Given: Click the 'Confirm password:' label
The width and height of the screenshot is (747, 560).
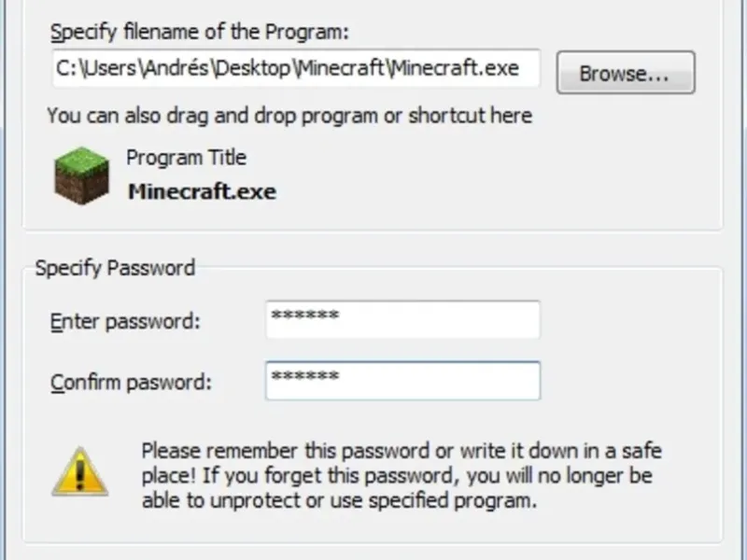Looking at the screenshot, I should pyautogui.click(x=131, y=383).
